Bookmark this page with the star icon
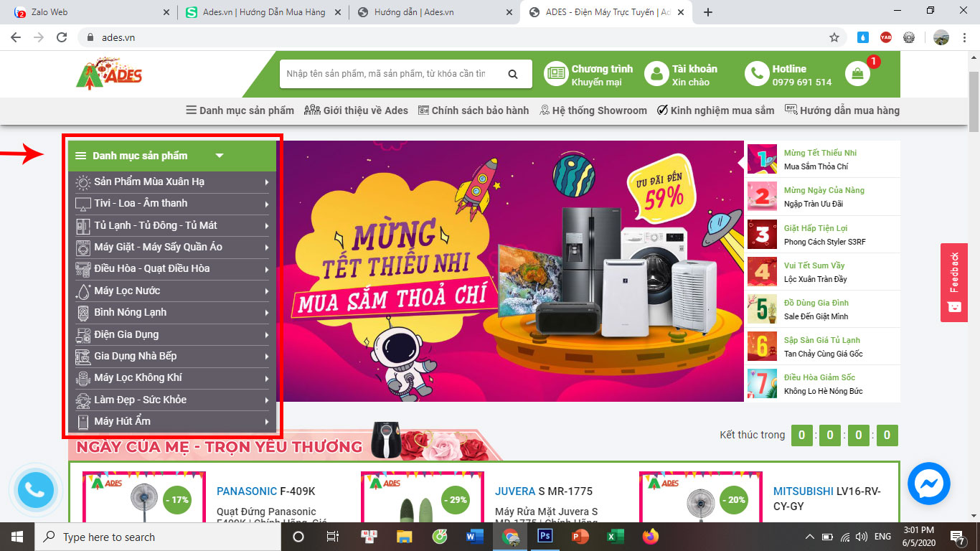The image size is (980, 551). pyautogui.click(x=834, y=37)
